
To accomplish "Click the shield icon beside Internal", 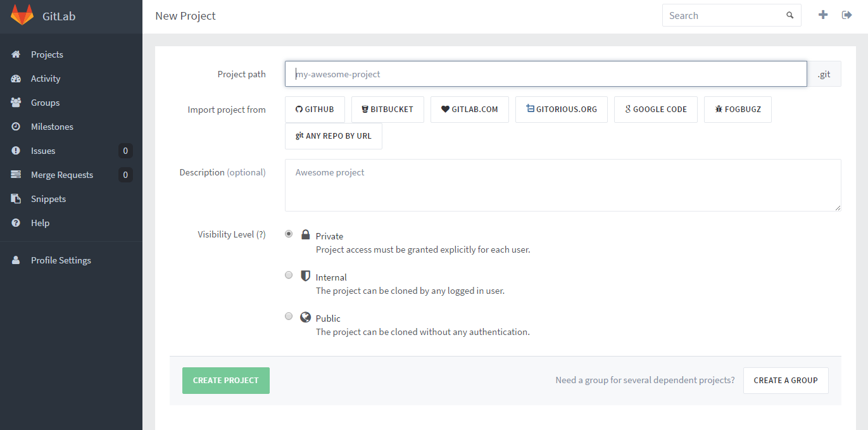I will (306, 276).
